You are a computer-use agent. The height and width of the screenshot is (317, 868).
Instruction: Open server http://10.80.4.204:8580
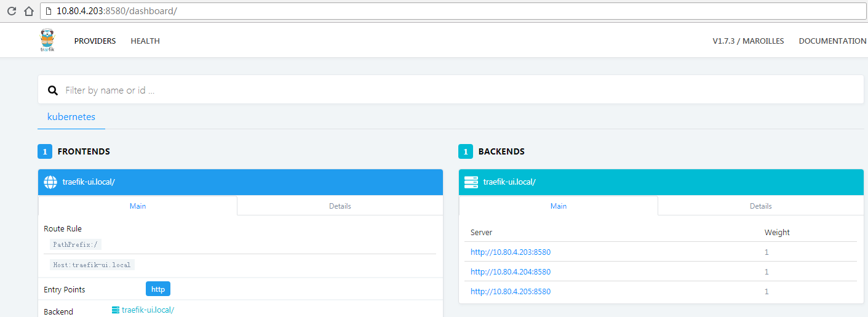511,271
